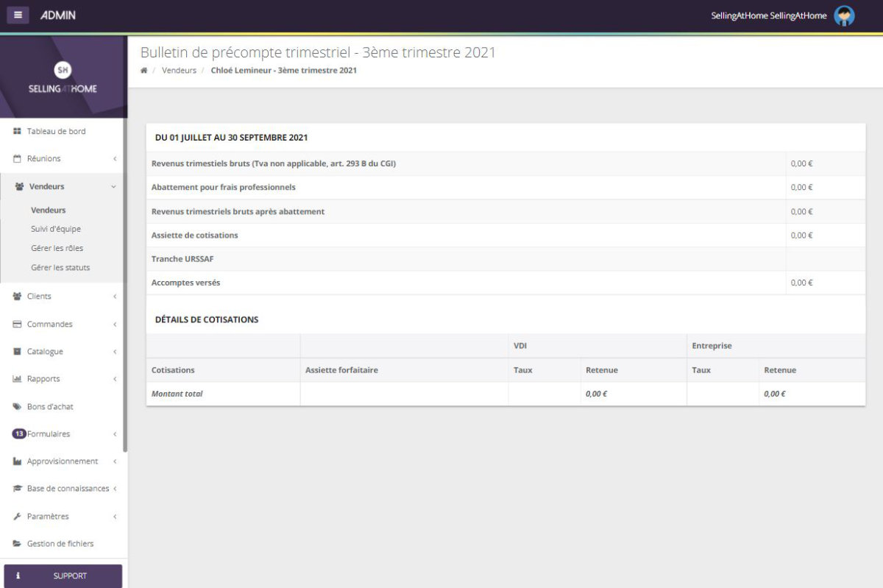
Task: Click the Rapports bar chart icon
Action: (17, 379)
